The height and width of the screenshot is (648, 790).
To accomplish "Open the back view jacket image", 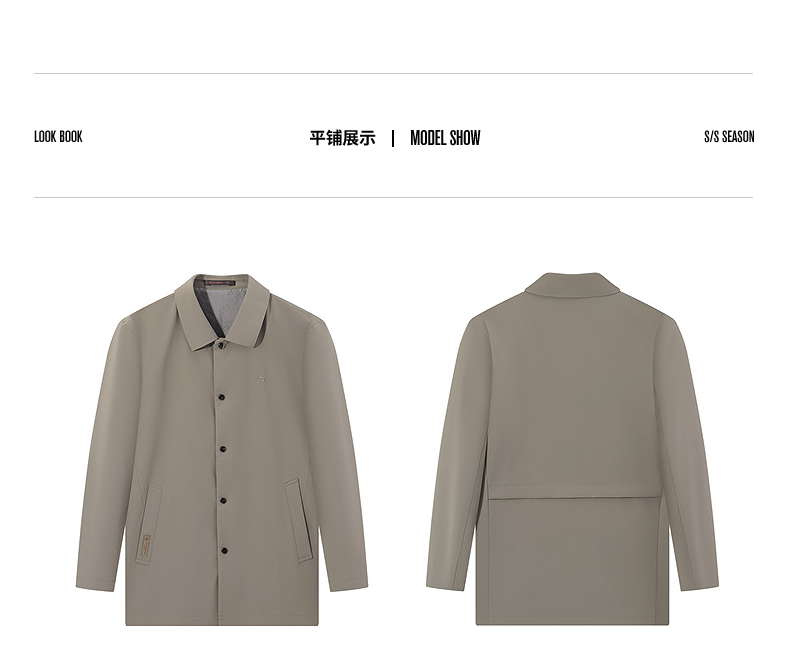I will [x=572, y=449].
